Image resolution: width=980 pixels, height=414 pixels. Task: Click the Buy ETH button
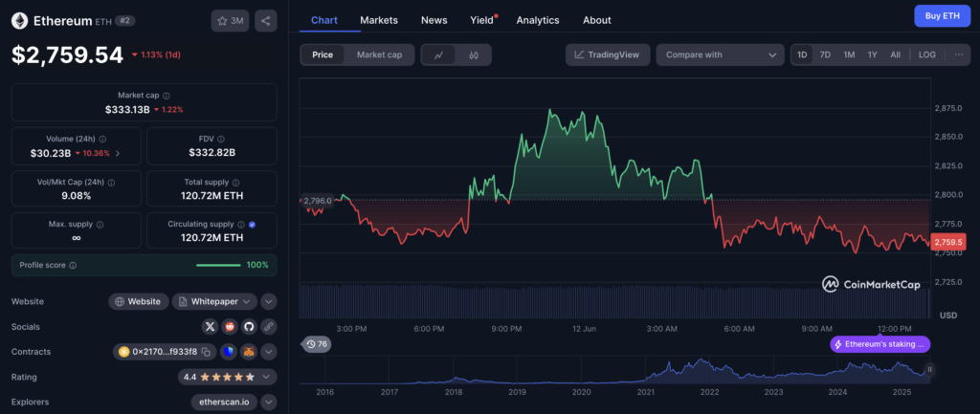(942, 15)
